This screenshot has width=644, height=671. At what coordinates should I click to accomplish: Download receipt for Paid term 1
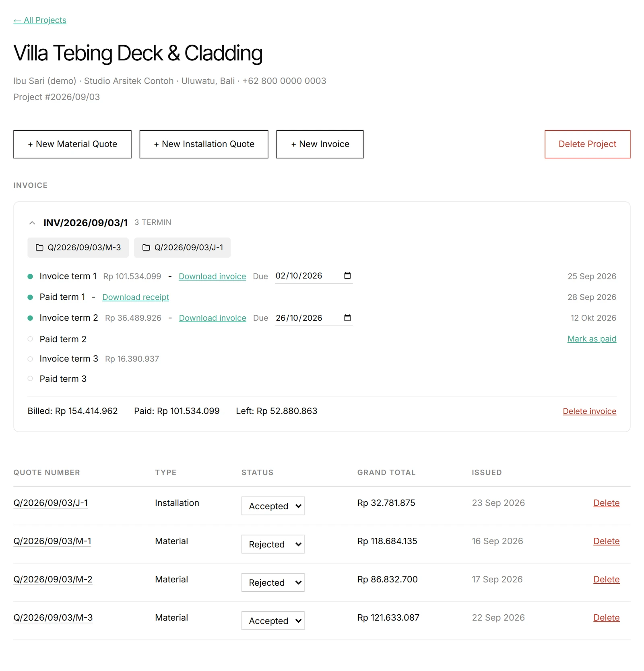[136, 297]
